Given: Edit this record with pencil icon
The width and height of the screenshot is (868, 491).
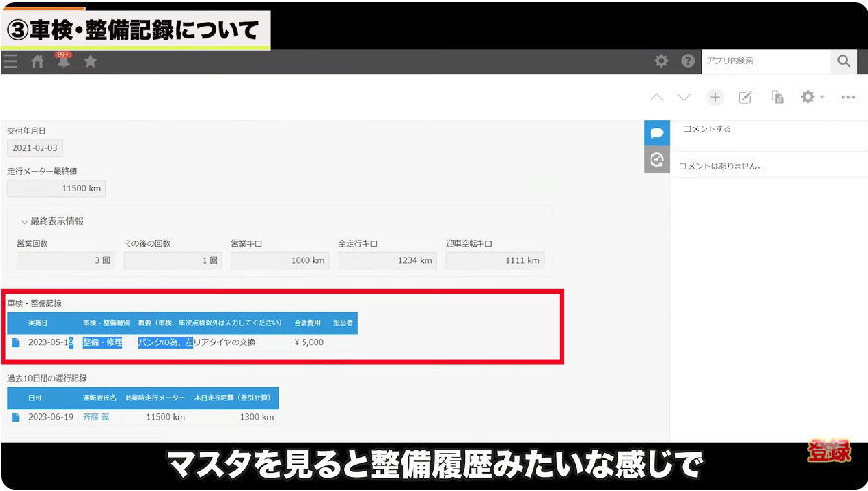Looking at the screenshot, I should tap(746, 97).
